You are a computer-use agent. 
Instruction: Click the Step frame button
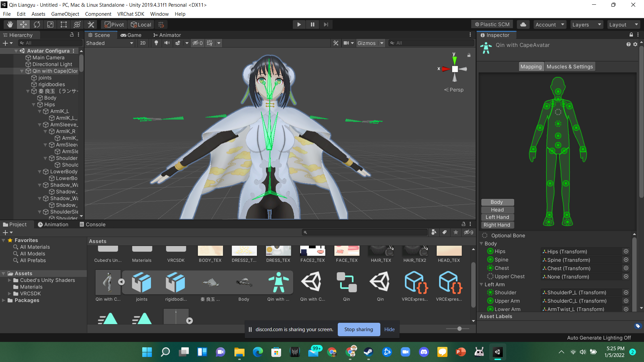326,24
